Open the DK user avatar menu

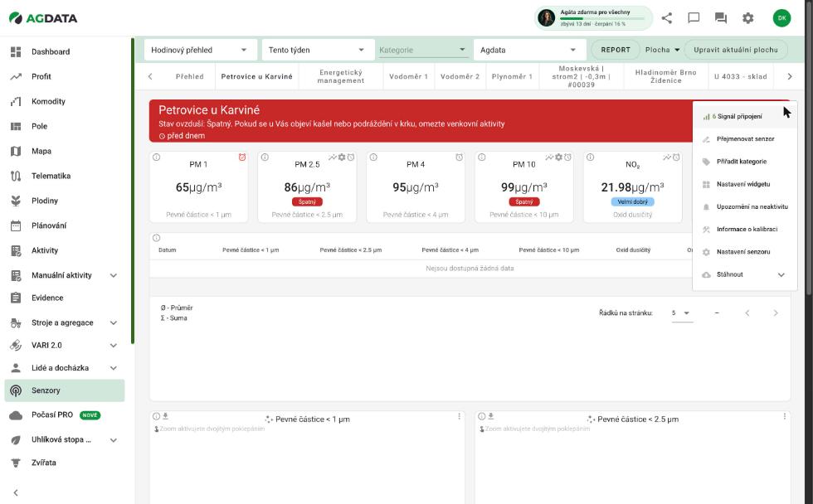(x=781, y=18)
